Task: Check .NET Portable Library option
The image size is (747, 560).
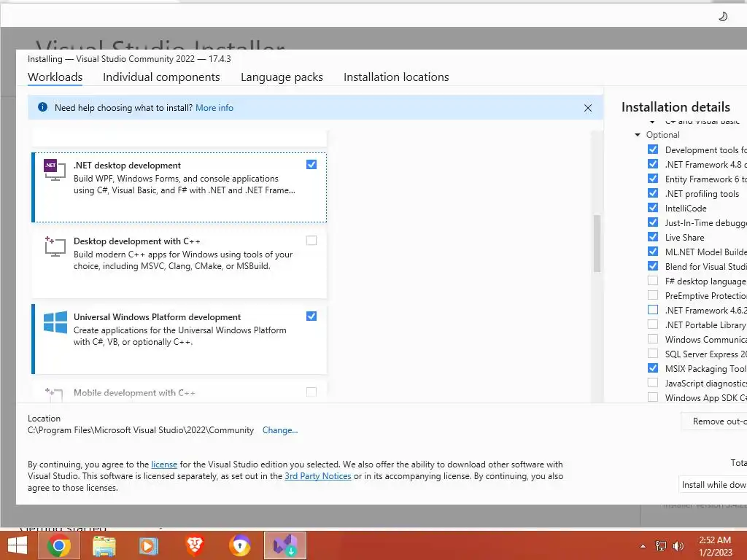Action: 653,324
